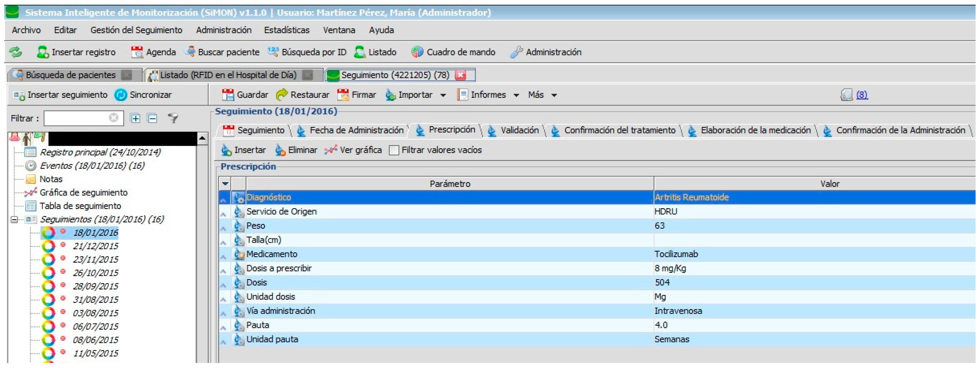
Task: Click the Guardar save icon
Action: tap(228, 95)
